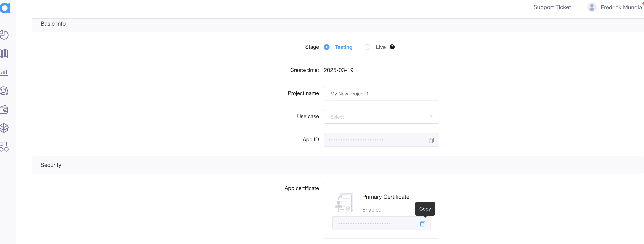Open the wallet billing sidebar icon
Screen dimensions: 644x244
click(x=4, y=109)
